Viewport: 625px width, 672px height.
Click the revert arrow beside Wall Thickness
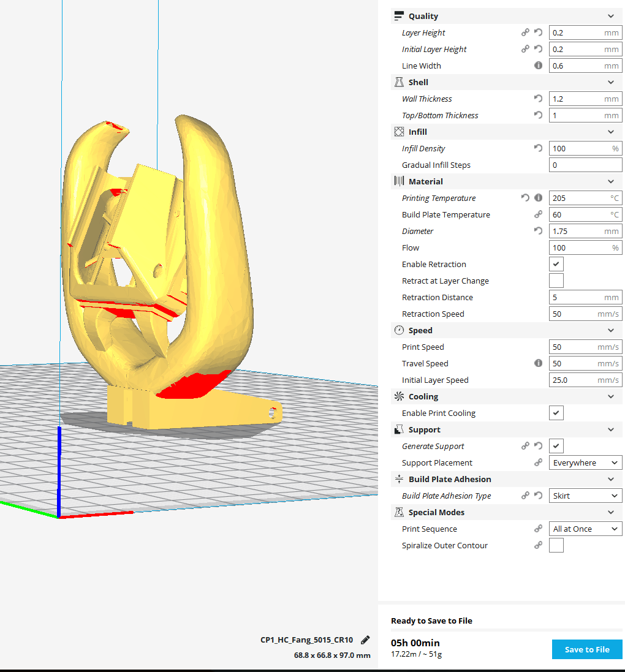[538, 99]
